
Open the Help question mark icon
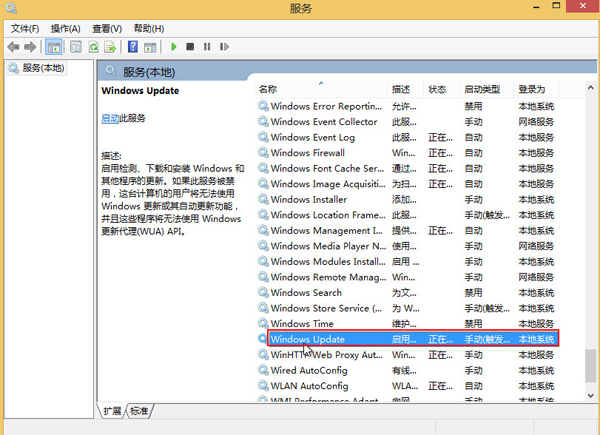point(132,47)
